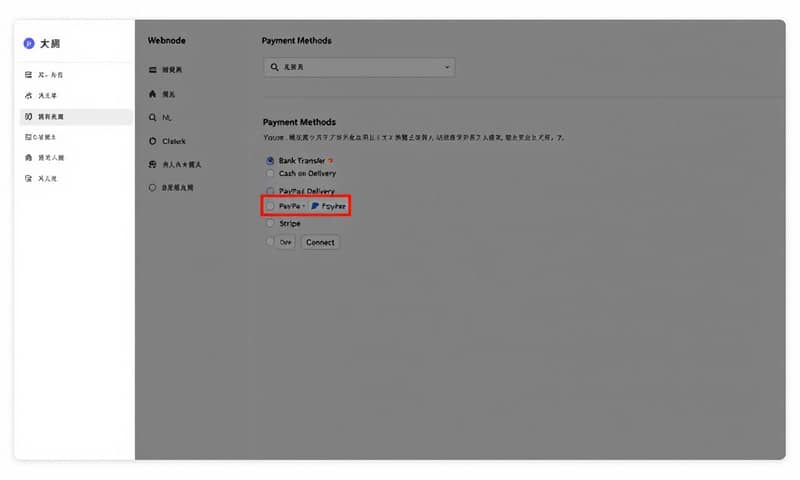Select the Cash on Delivery radio button
This screenshot has height=480, width=800.
tap(270, 173)
